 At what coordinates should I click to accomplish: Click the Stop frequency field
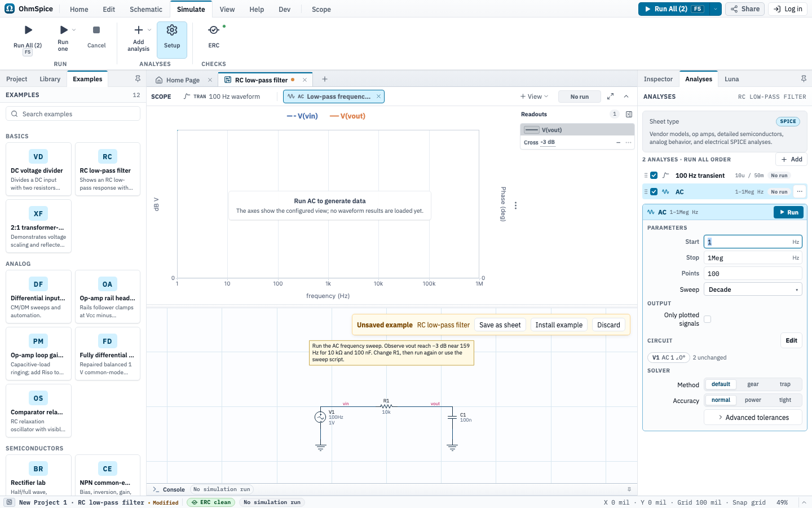coord(753,258)
